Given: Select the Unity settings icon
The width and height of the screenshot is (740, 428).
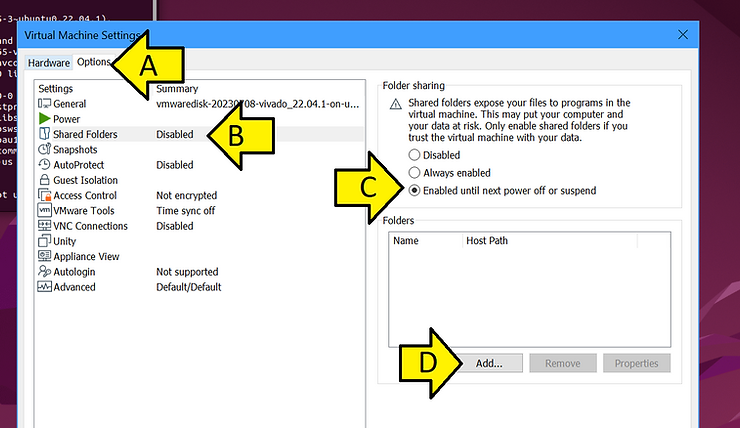Looking at the screenshot, I should pos(44,241).
